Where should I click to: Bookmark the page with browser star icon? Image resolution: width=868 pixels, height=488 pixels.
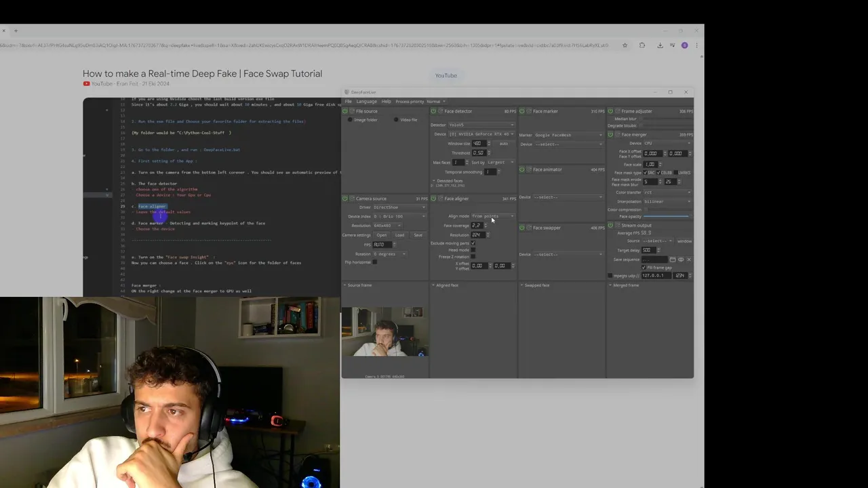pyautogui.click(x=624, y=45)
